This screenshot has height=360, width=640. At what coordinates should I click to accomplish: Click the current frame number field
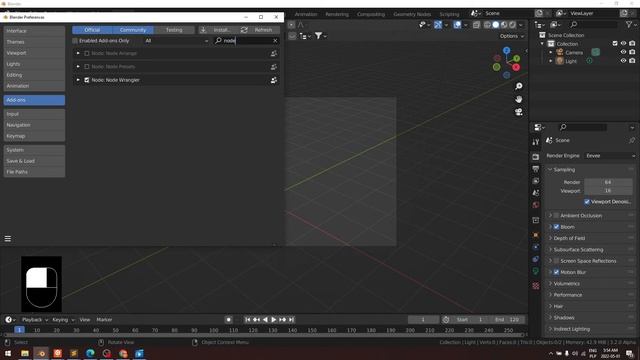[x=423, y=320]
